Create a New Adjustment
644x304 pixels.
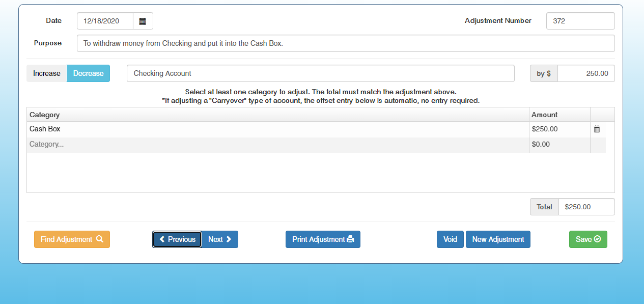tap(498, 239)
